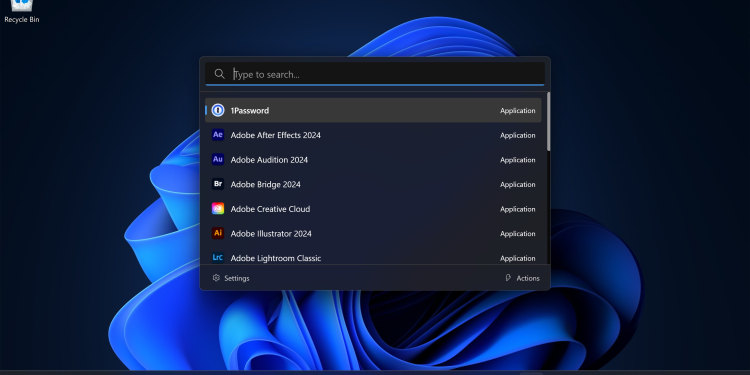Click the Adobe After Effects Ae icon
This screenshot has width=750, height=375.
tap(218, 135)
